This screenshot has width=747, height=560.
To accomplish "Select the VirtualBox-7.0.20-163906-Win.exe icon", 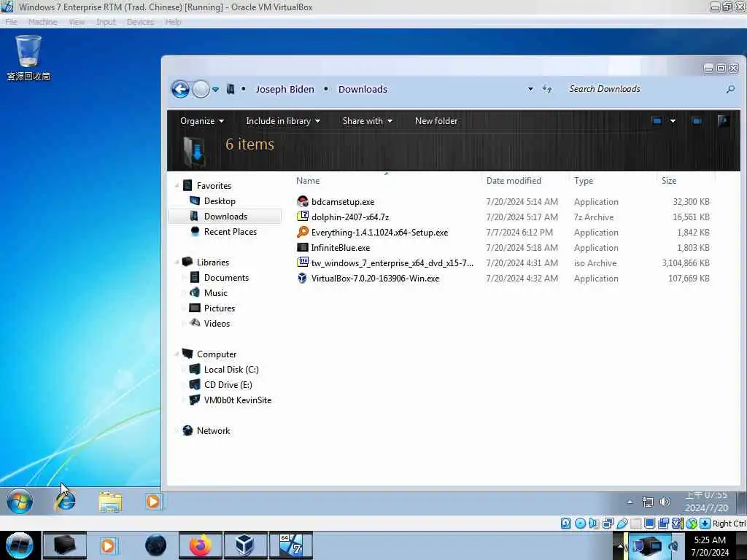I will click(x=303, y=278).
